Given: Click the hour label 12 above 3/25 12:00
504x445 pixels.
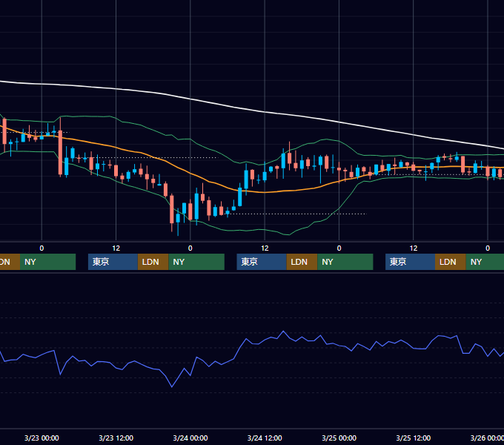Looking at the screenshot, I should point(414,248).
